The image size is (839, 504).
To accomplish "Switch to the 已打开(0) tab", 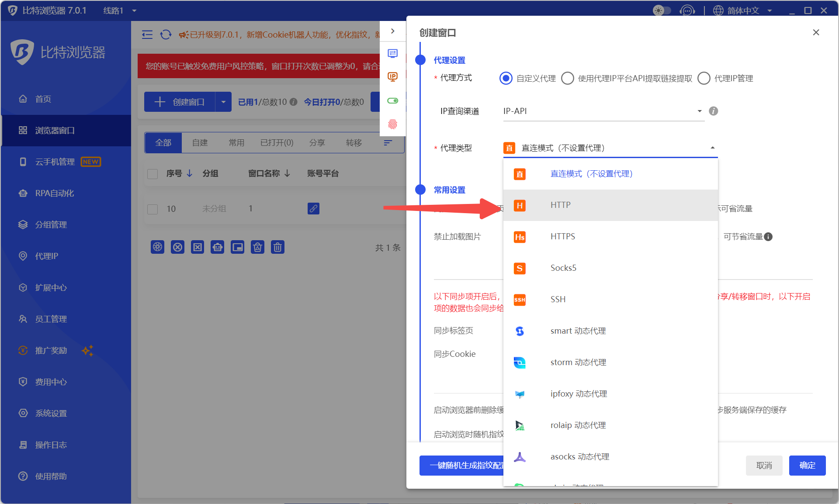I will [x=277, y=143].
